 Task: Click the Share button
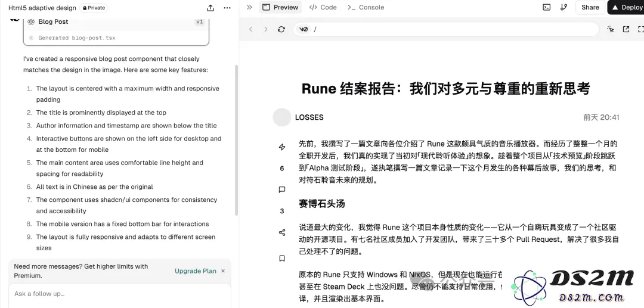(590, 7)
